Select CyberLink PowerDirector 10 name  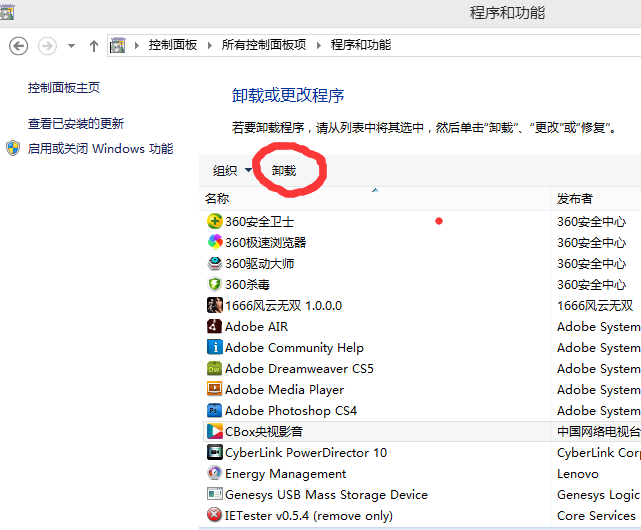tap(306, 453)
